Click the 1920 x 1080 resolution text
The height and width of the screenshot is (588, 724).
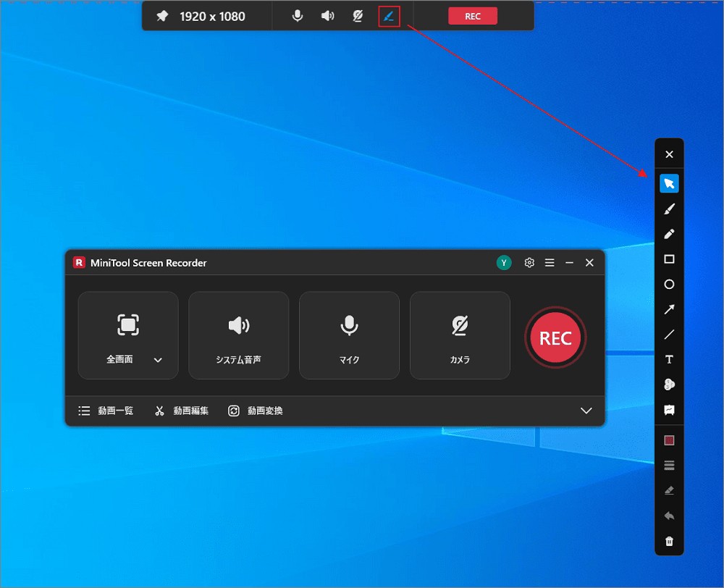[212, 17]
